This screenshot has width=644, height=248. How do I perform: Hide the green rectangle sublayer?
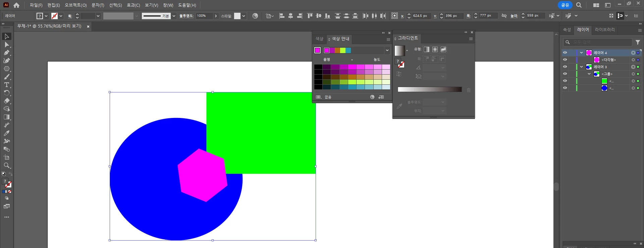tap(565, 81)
